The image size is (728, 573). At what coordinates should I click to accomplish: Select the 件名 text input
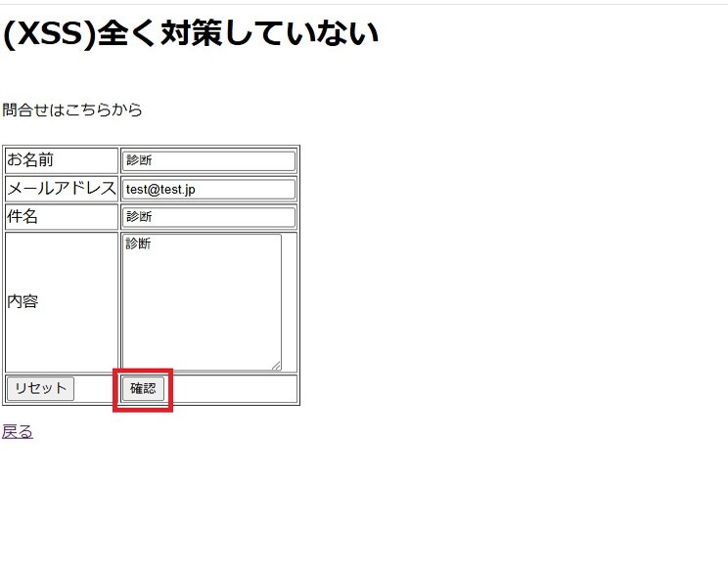[207, 217]
